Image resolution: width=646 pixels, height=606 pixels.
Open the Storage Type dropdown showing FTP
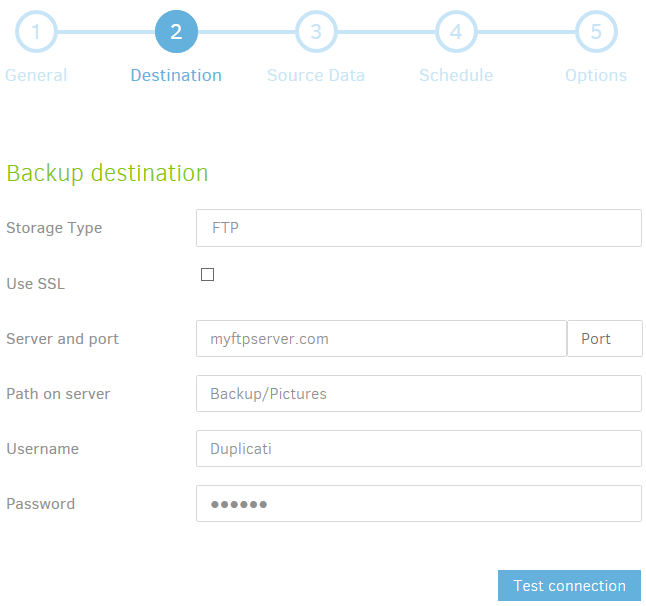tap(418, 228)
